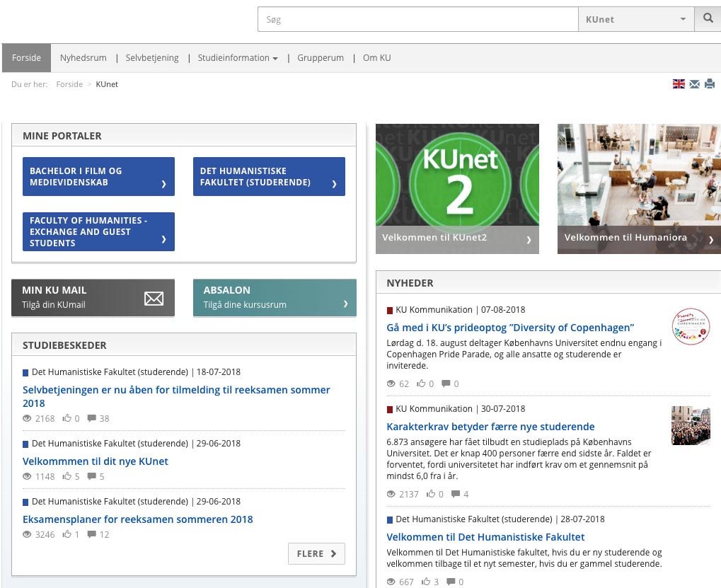The image size is (721, 588).
Task: Click the email envelope icon near breadcrumb
Action: pos(694,83)
